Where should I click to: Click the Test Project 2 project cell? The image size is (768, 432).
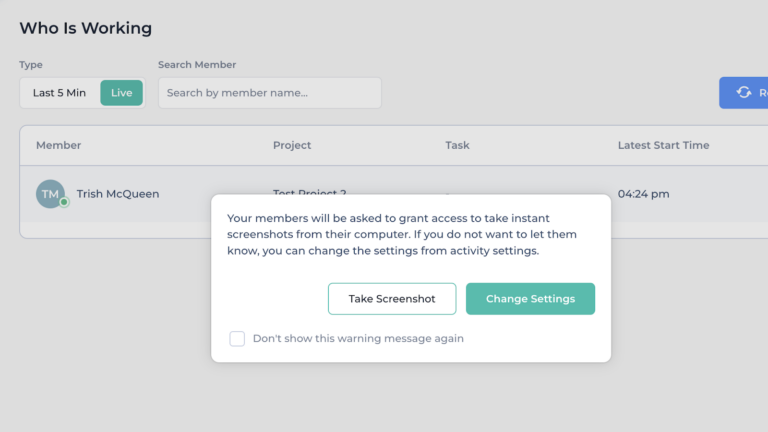point(310,191)
